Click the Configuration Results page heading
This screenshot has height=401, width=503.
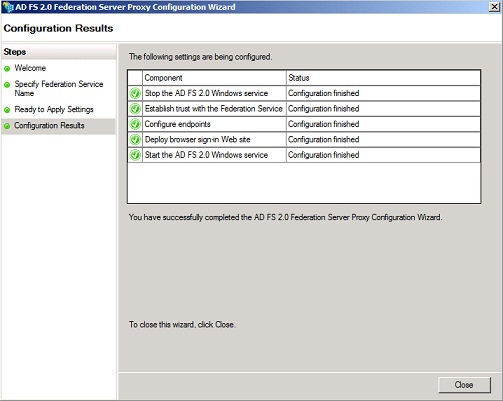[58, 28]
